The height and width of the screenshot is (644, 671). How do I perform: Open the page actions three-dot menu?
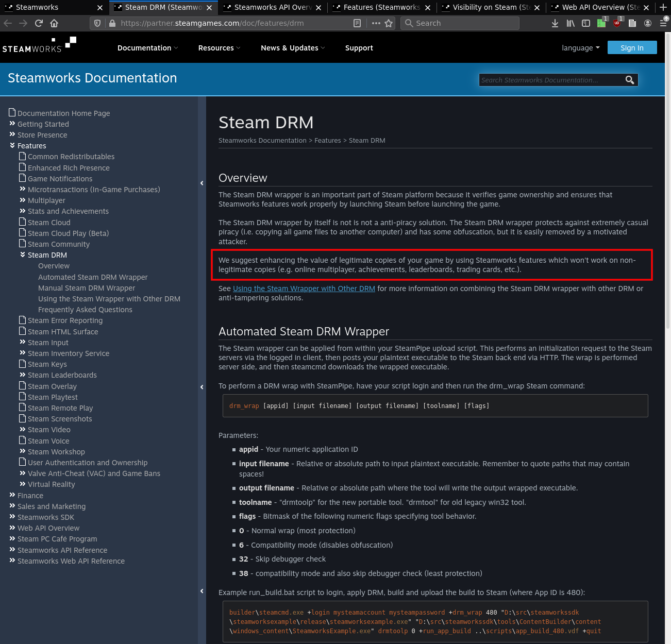(376, 23)
